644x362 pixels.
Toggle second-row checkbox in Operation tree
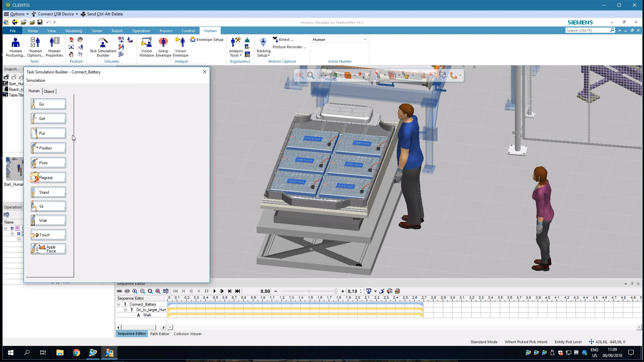click(x=19, y=234)
